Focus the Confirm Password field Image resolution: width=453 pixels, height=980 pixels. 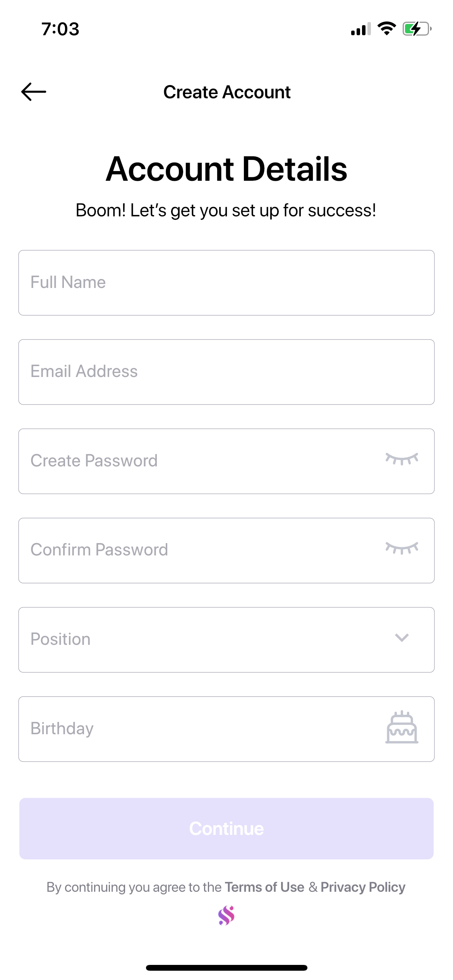tap(226, 551)
